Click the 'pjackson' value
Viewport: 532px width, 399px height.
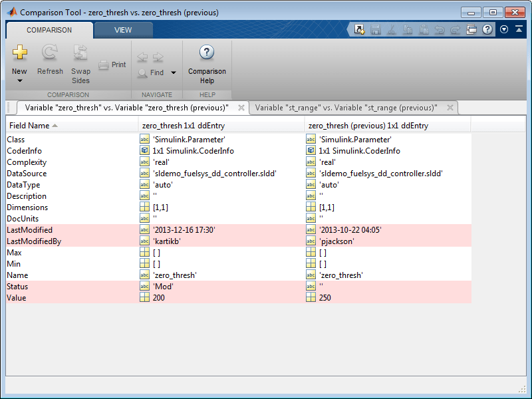[336, 241]
